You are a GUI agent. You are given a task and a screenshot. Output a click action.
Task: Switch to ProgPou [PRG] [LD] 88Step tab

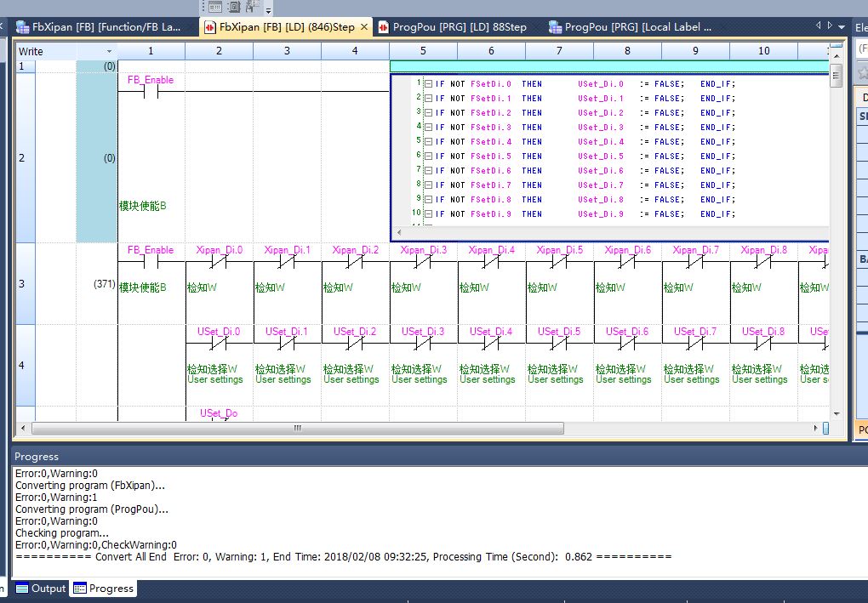(x=460, y=27)
